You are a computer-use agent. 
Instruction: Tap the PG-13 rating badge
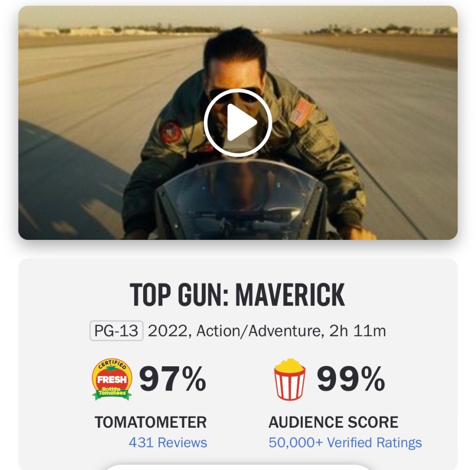116,331
